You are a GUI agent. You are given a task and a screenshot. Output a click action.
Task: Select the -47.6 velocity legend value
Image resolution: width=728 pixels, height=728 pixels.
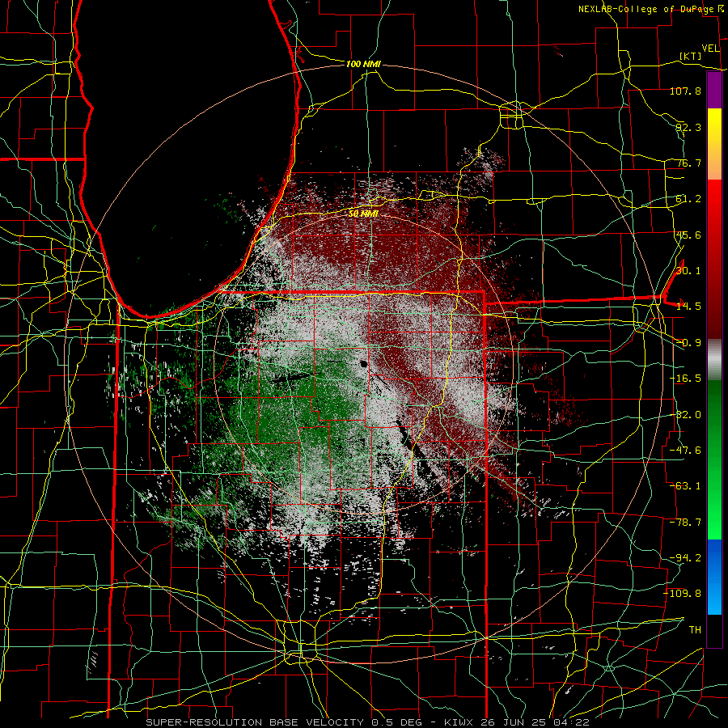685,451
